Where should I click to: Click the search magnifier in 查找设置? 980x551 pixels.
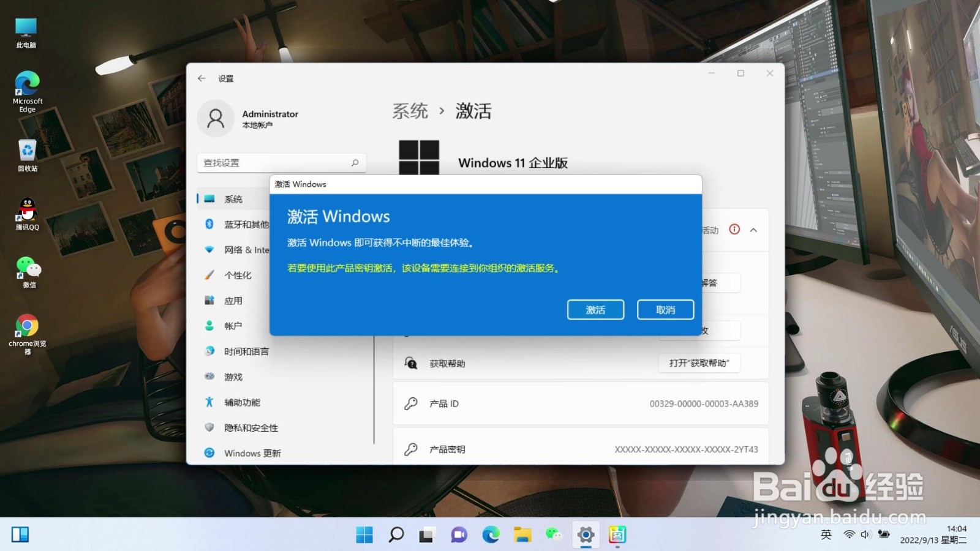coord(355,163)
